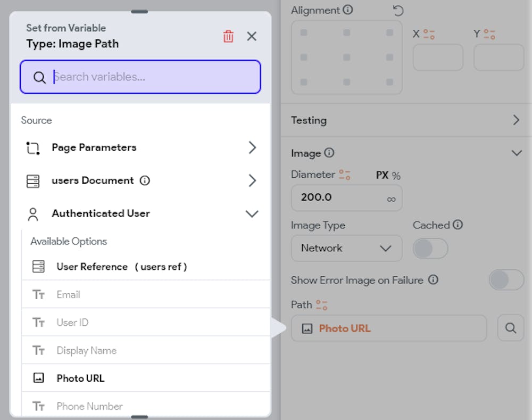Click the Photo URL path field

click(x=389, y=328)
